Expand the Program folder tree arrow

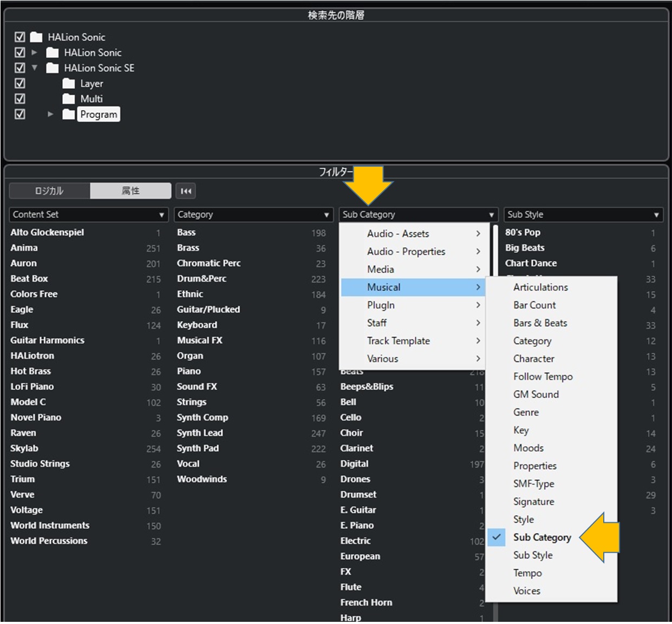click(x=50, y=114)
